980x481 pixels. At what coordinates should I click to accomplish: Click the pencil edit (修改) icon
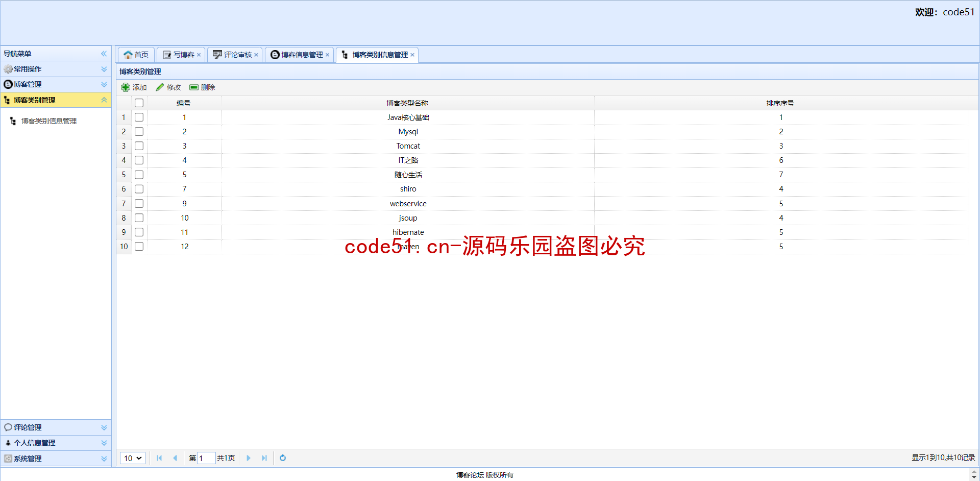160,87
